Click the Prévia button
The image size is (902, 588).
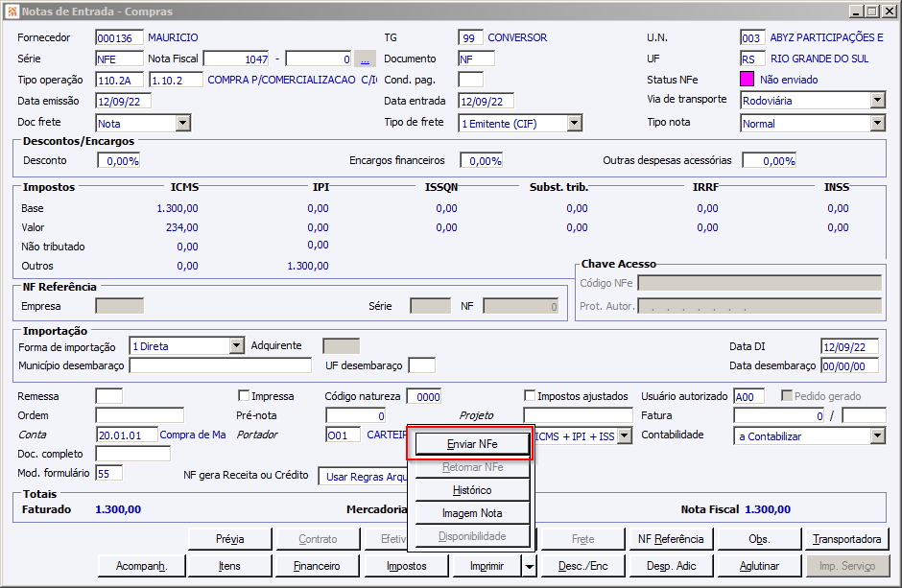click(230, 539)
